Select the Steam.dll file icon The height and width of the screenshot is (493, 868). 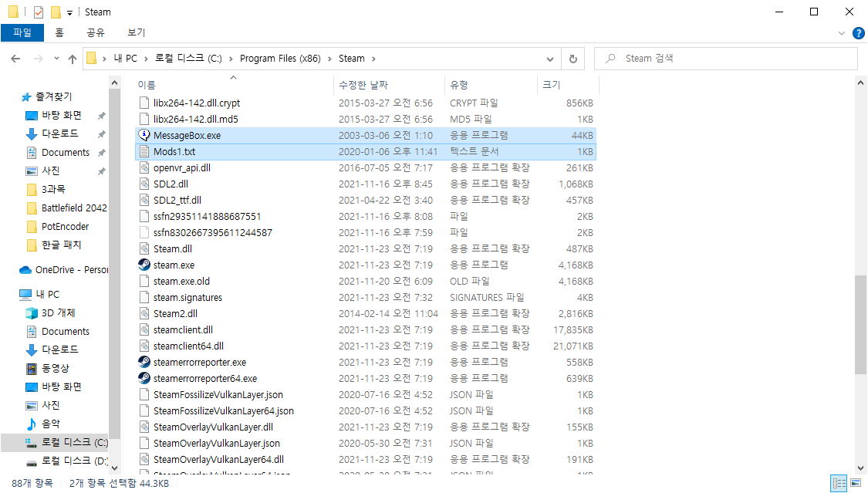(144, 248)
